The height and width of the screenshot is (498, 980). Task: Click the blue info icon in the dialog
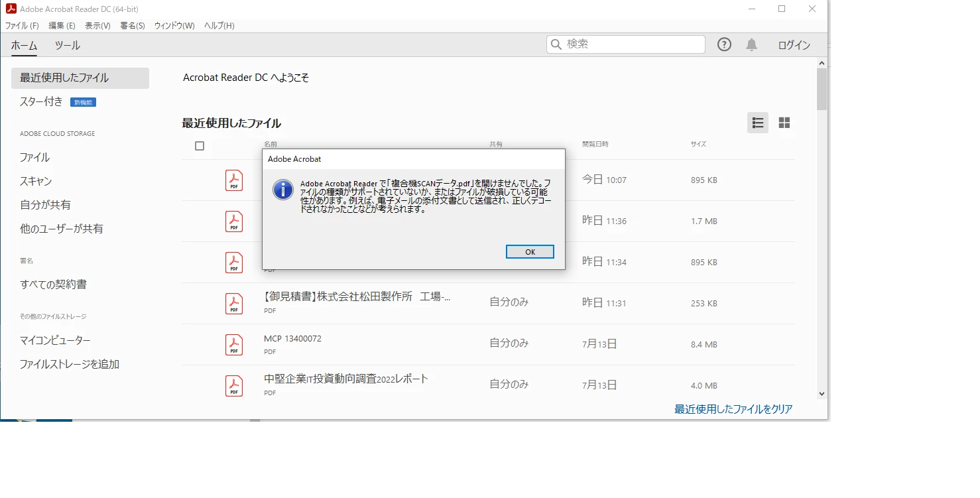[283, 190]
